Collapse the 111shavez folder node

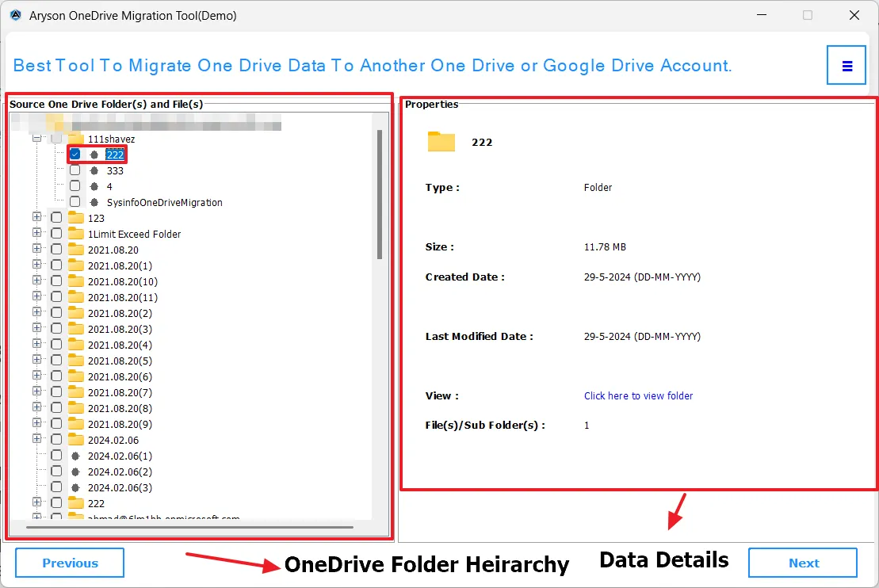pos(37,139)
